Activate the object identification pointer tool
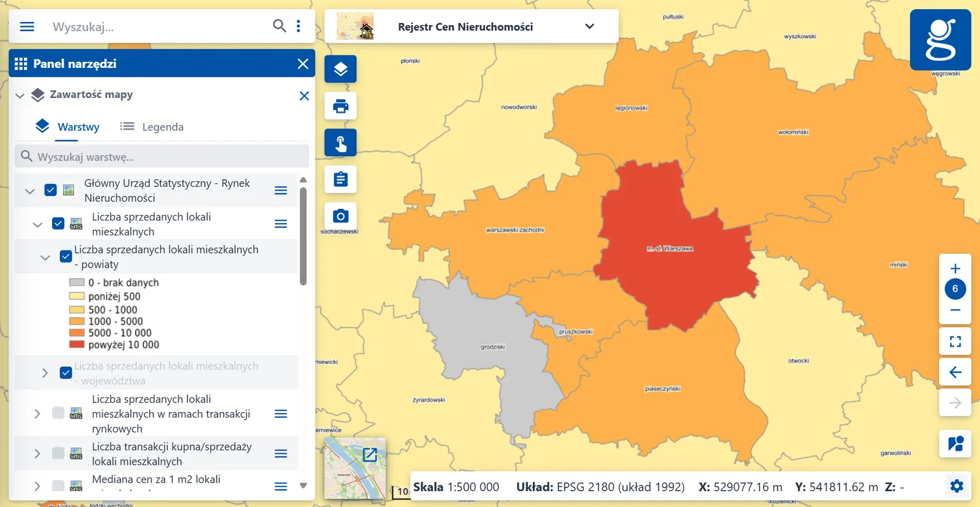980x507 pixels. [341, 143]
